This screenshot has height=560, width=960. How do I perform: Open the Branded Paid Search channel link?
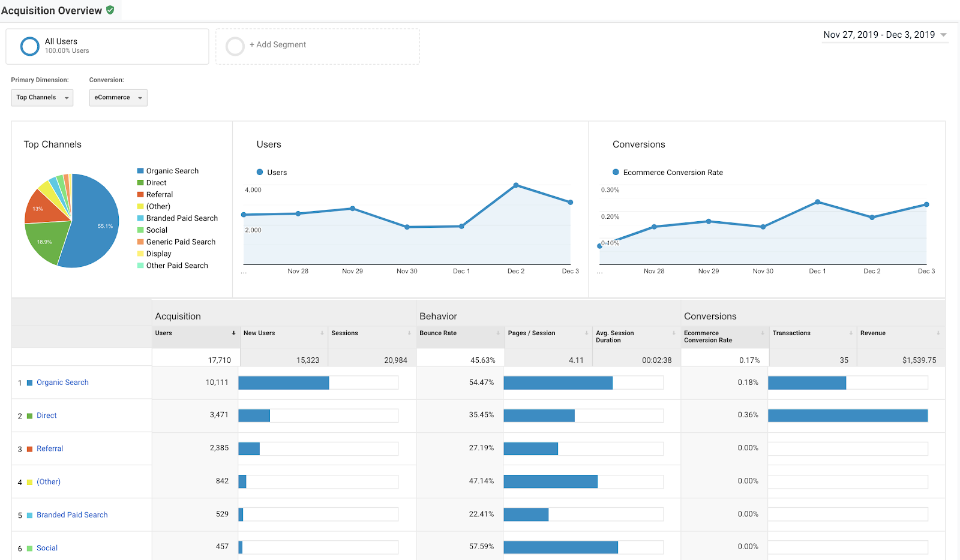tap(72, 515)
